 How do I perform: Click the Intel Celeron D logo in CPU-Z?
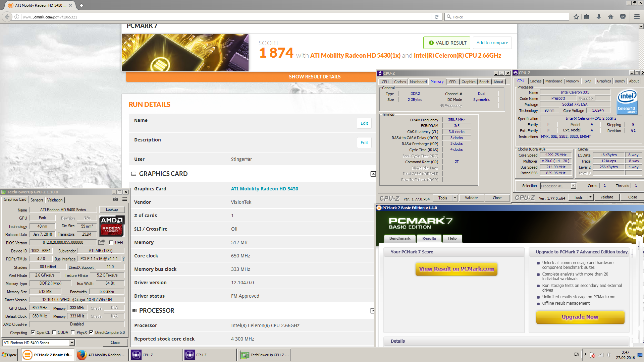coord(628,102)
